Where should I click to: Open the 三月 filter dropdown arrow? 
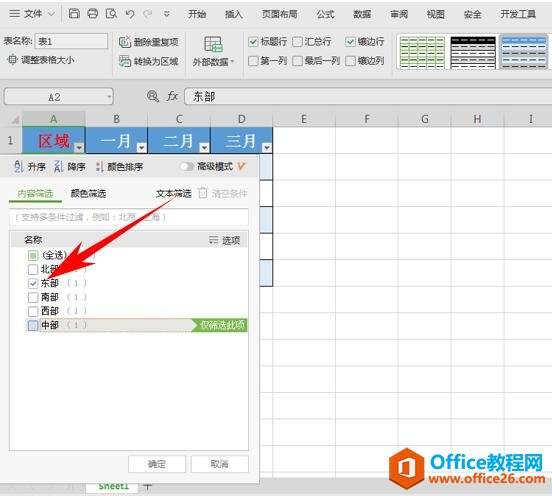pyautogui.click(x=267, y=148)
